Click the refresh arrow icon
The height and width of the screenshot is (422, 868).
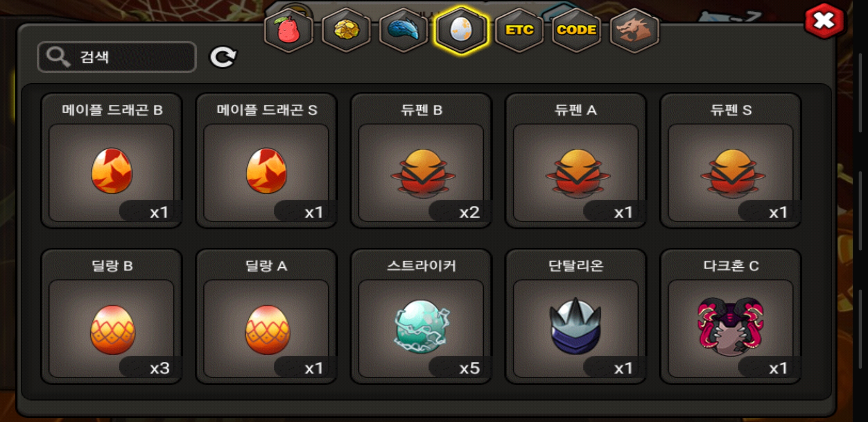(x=223, y=57)
